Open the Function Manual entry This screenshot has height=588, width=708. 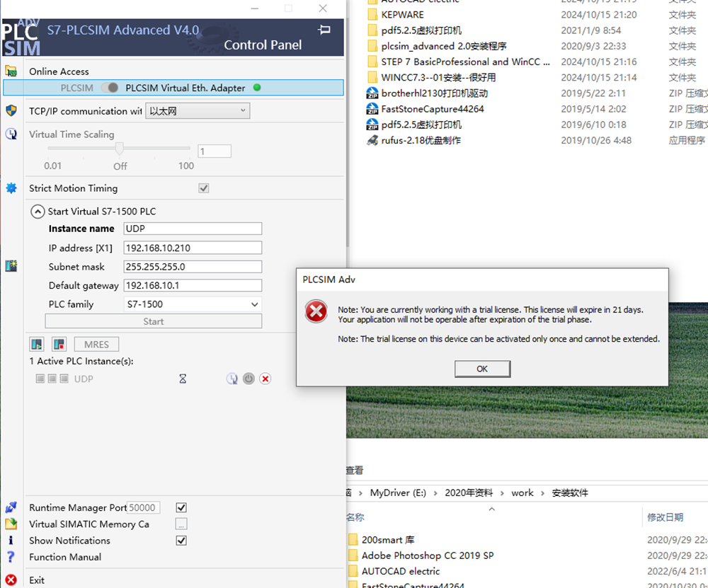pyautogui.click(x=65, y=557)
